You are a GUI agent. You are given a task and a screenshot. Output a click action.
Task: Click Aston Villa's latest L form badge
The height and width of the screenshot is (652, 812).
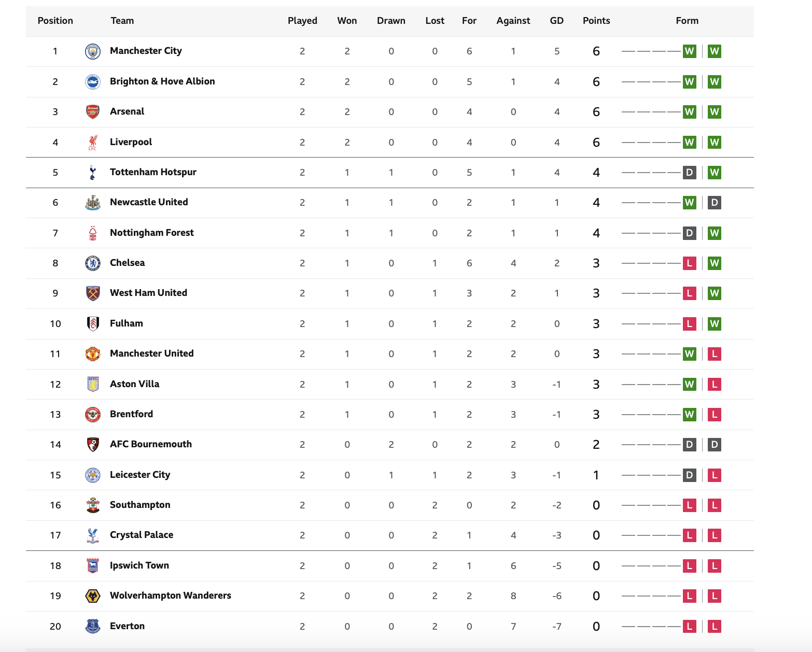715,385
